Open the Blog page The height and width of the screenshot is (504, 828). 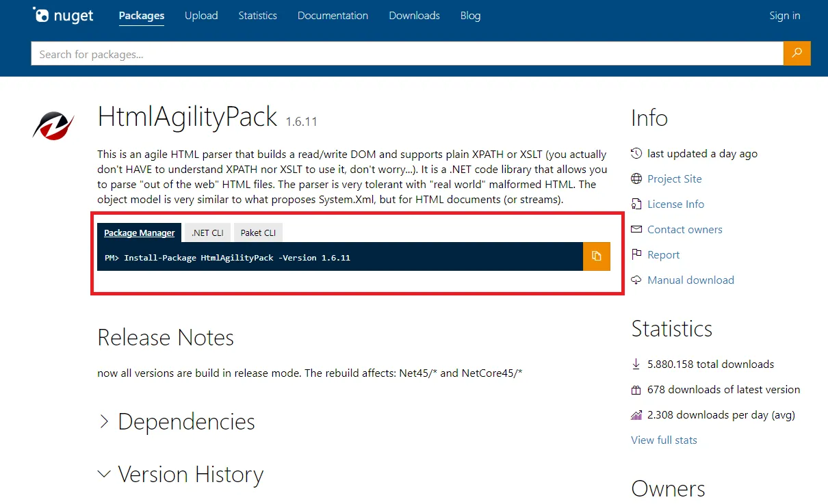pyautogui.click(x=471, y=15)
